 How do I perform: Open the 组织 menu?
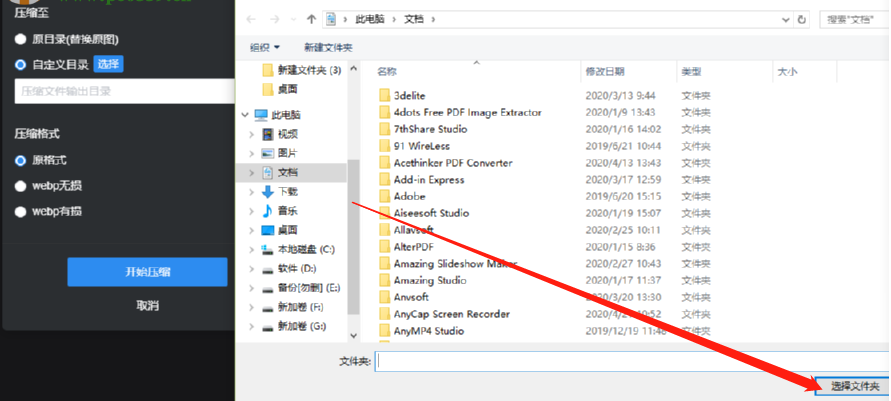click(265, 47)
